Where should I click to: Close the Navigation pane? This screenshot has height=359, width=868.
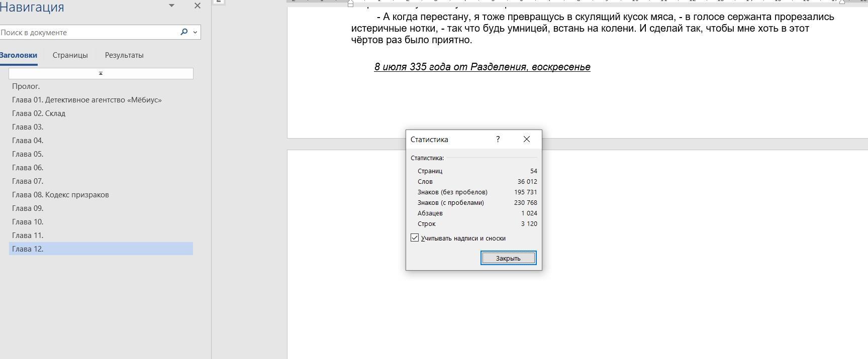197,6
